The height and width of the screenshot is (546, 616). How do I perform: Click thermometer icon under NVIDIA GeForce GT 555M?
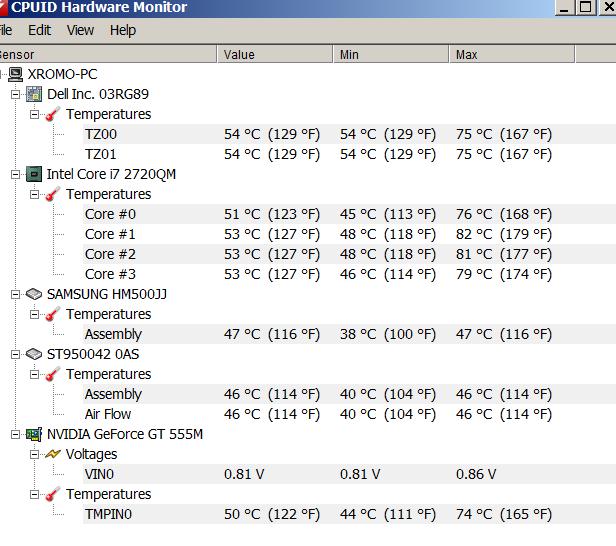point(53,494)
